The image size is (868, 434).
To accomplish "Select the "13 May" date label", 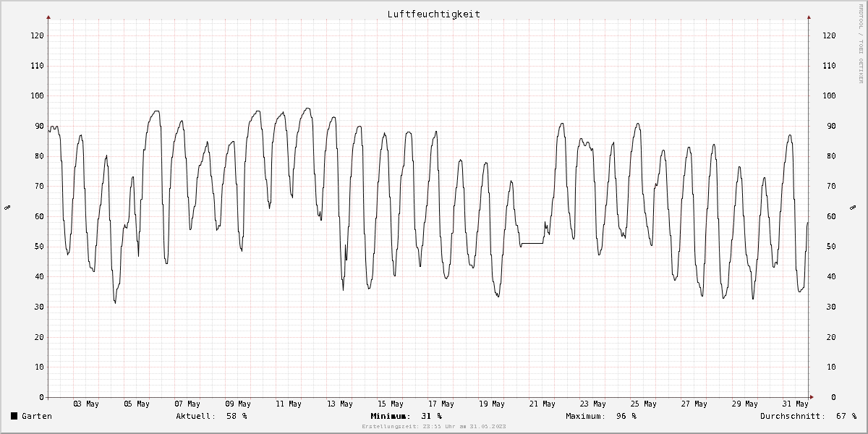I will click(x=339, y=404).
